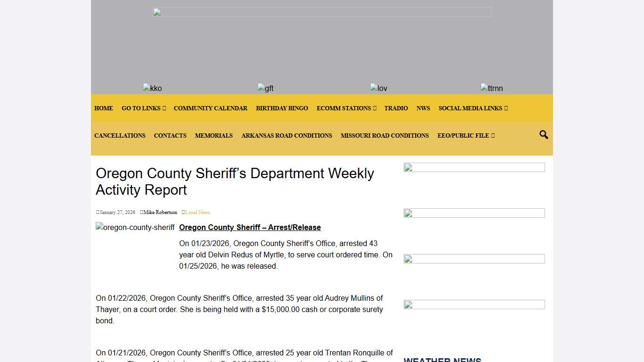Click the second sidebar advertisement image

(x=474, y=213)
